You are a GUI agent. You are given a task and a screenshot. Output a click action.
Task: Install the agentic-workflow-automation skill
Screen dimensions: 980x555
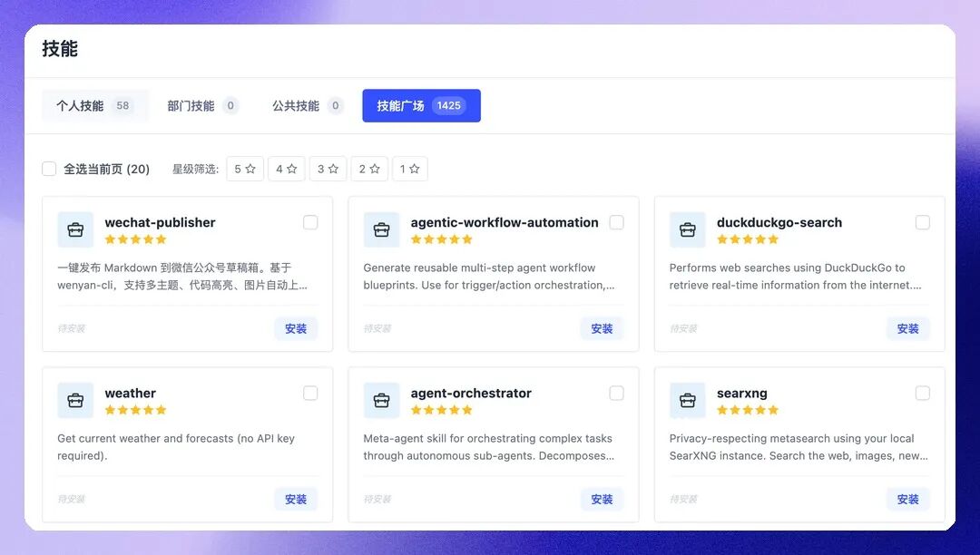(602, 328)
